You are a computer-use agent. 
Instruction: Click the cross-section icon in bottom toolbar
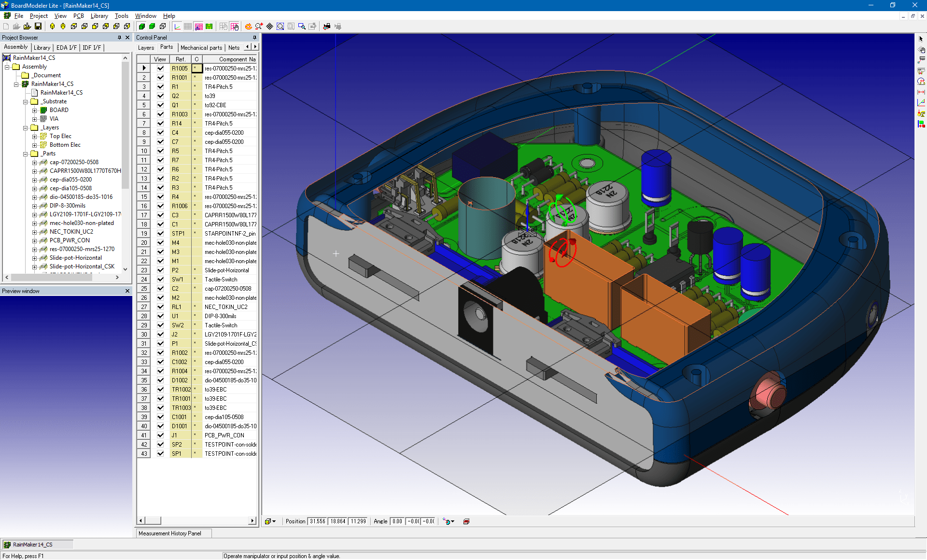[466, 521]
